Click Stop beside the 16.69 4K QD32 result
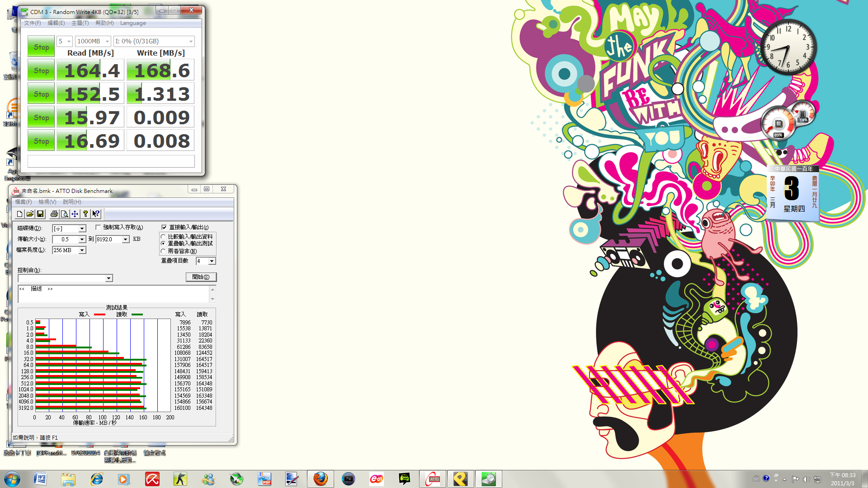The image size is (868, 488). pos(41,141)
